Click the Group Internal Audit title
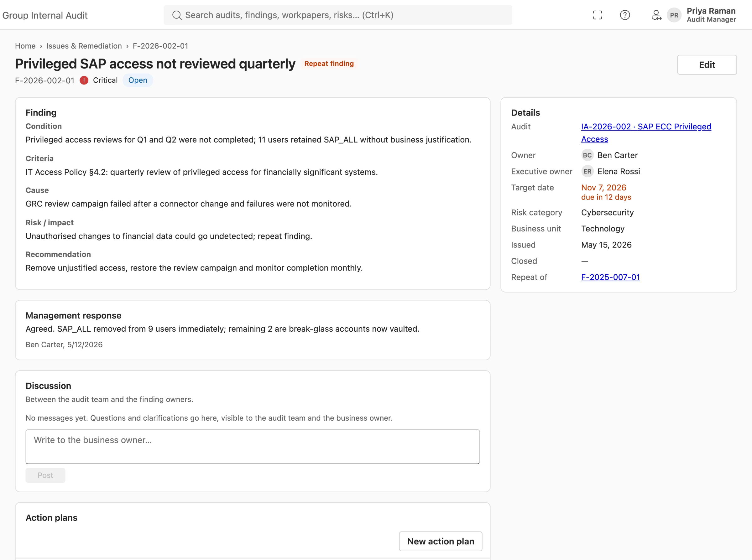This screenshot has width=752, height=560. pyautogui.click(x=45, y=15)
